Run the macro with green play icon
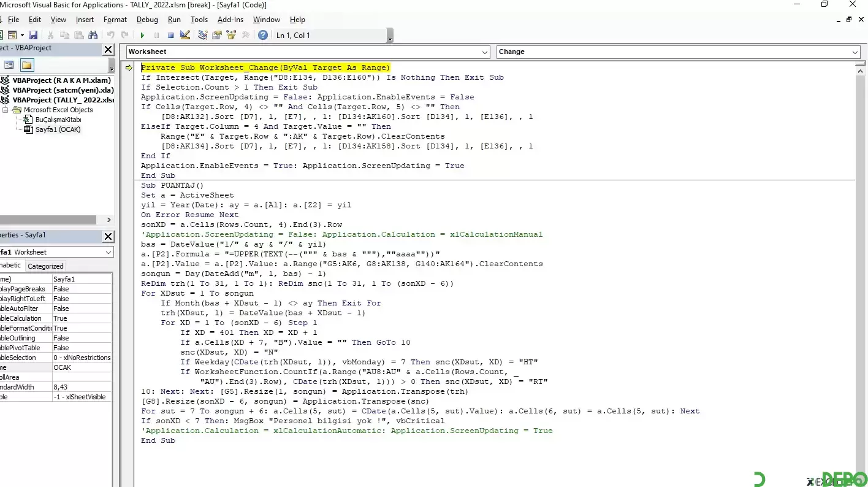Viewport: 868px width, 487px height. click(142, 36)
